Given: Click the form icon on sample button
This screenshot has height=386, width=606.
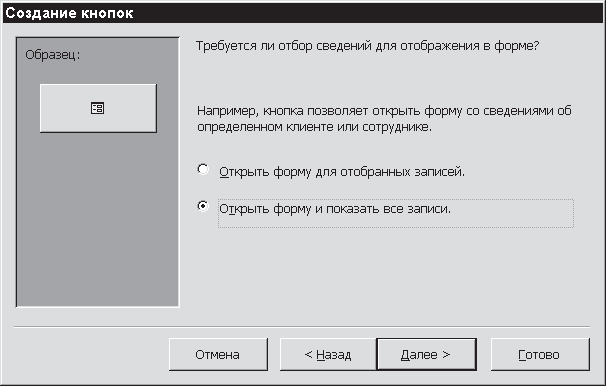Looking at the screenshot, I should click(97, 108).
